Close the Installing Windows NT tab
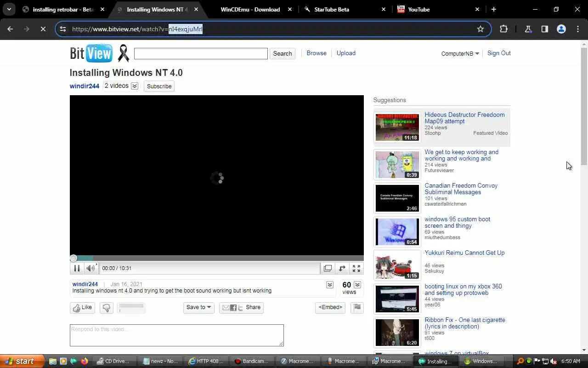 click(x=196, y=9)
